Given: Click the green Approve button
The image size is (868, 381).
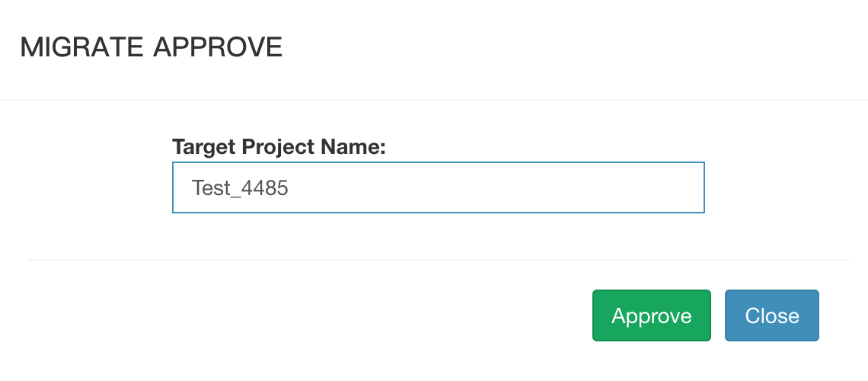Looking at the screenshot, I should click(651, 315).
